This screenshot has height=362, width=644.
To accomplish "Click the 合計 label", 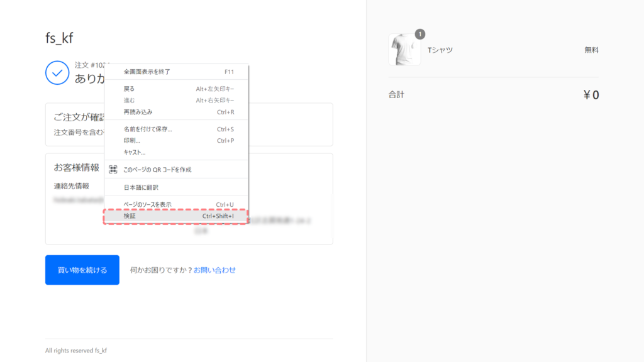I will click(396, 94).
